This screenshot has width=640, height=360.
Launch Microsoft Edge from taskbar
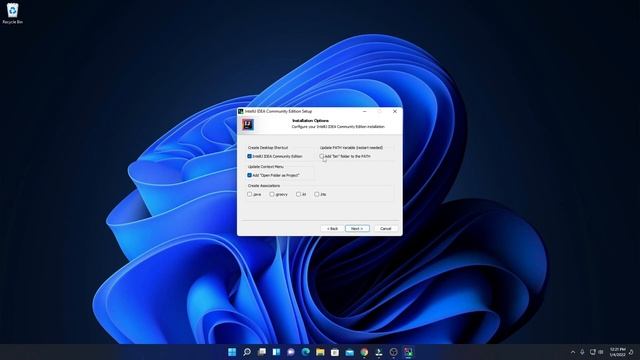point(306,352)
